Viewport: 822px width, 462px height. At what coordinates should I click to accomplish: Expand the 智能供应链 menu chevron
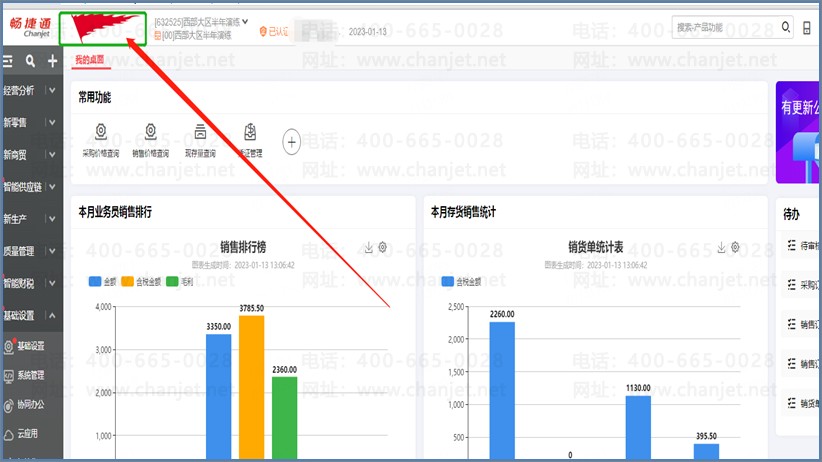52,187
